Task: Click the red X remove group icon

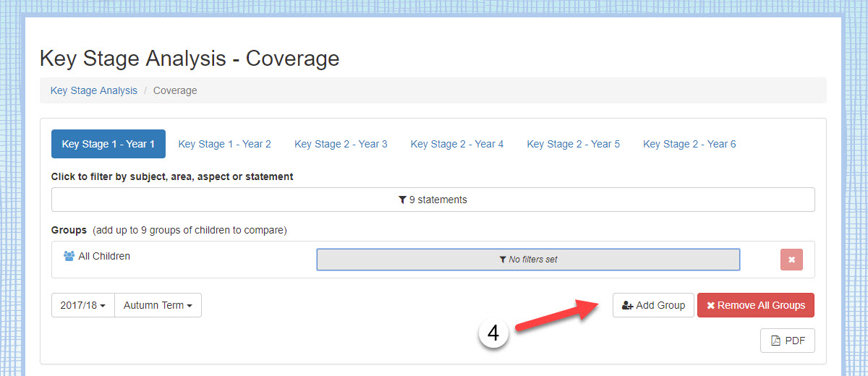Action: tap(791, 260)
